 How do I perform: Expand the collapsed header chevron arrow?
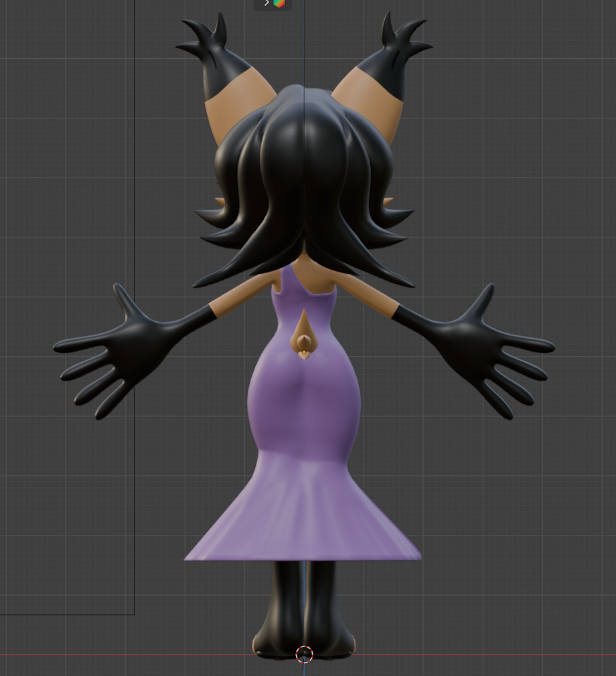(x=266, y=3)
